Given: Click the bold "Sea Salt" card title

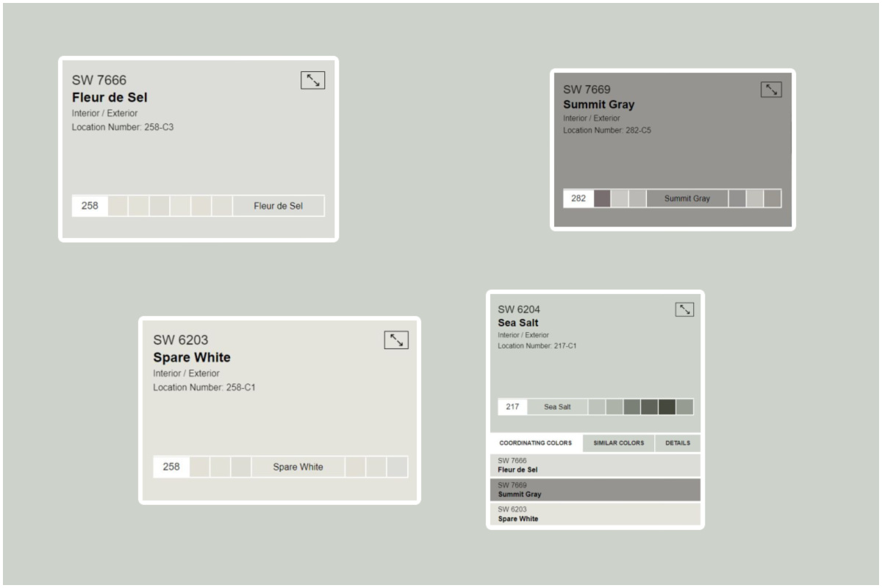Looking at the screenshot, I should 518,323.
